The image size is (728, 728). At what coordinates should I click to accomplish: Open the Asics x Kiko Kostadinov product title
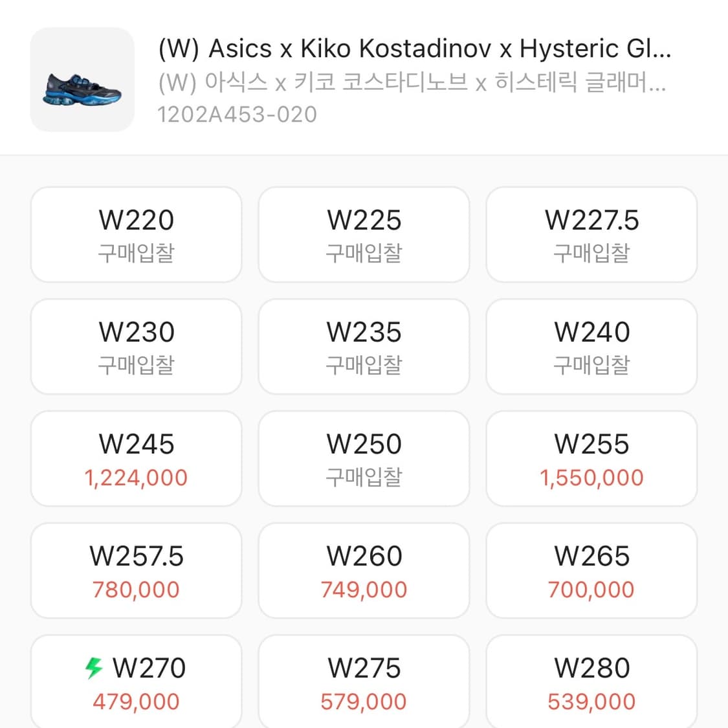414,49
